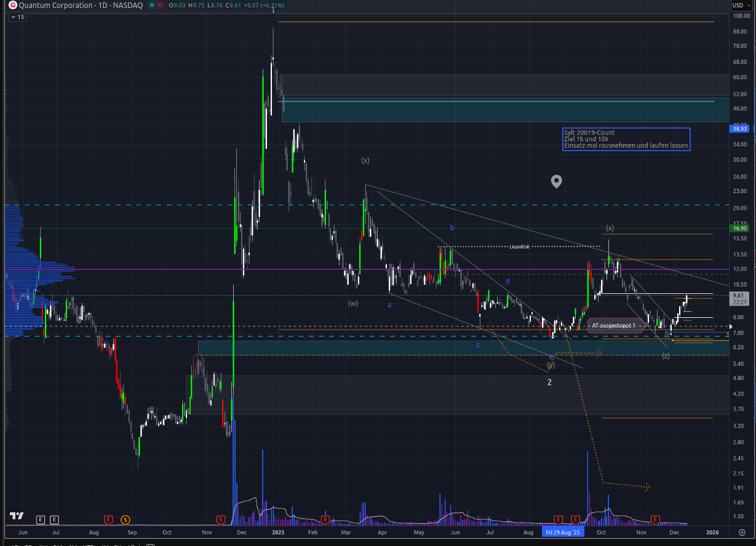Click the orange split 'S' event marker

(125, 520)
